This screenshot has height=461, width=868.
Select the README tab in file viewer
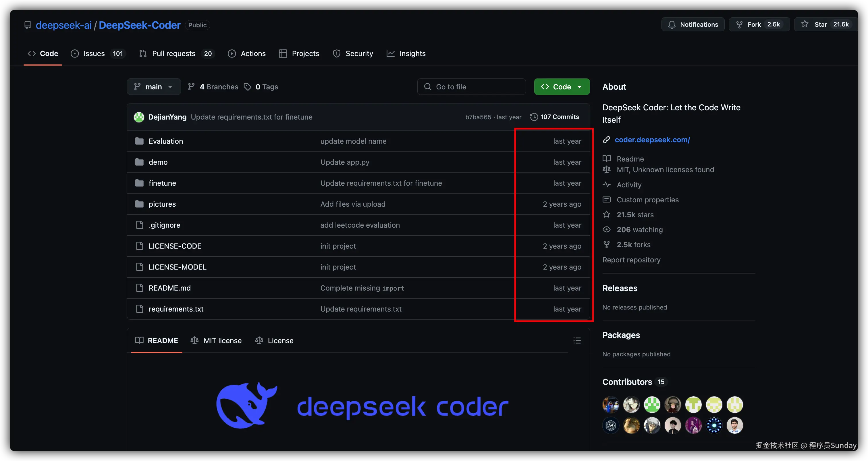coord(157,341)
